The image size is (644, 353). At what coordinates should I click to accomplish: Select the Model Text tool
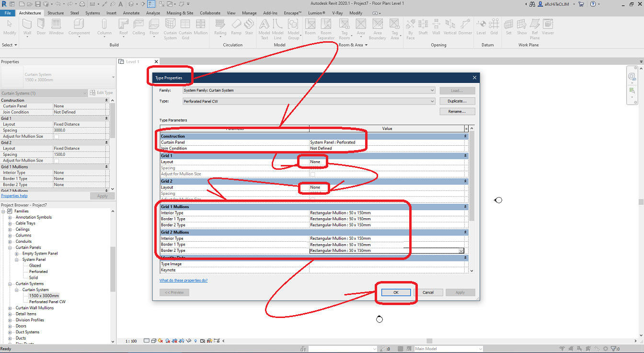pyautogui.click(x=264, y=27)
